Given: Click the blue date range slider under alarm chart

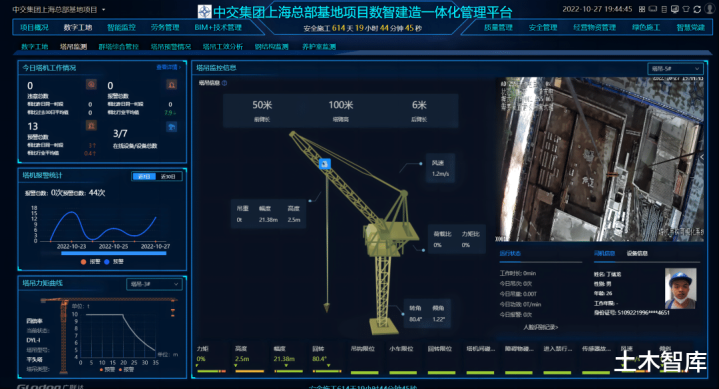Looking at the screenshot, I should (x=113, y=253).
